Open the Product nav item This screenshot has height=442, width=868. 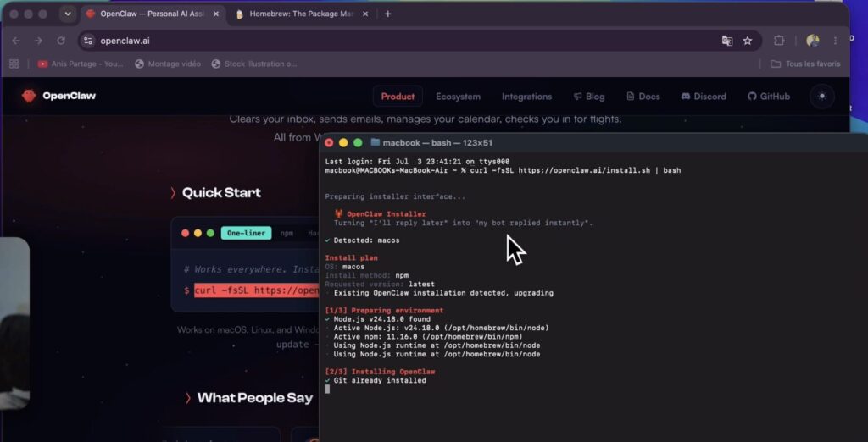[398, 97]
